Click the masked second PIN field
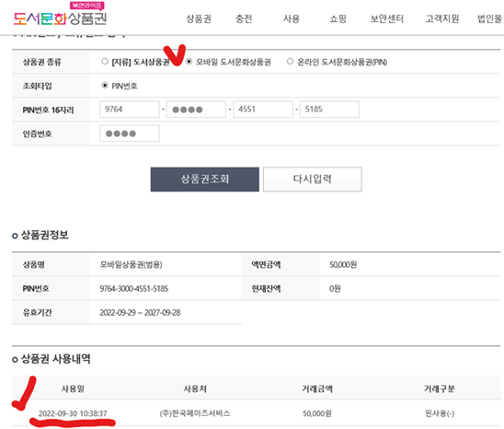This screenshot has width=504, height=429. coord(196,110)
